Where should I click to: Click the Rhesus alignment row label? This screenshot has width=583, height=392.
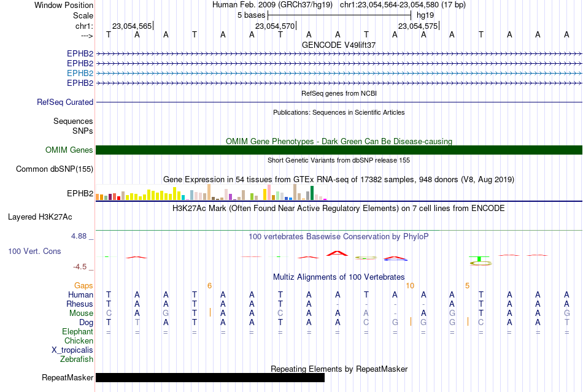80,304
